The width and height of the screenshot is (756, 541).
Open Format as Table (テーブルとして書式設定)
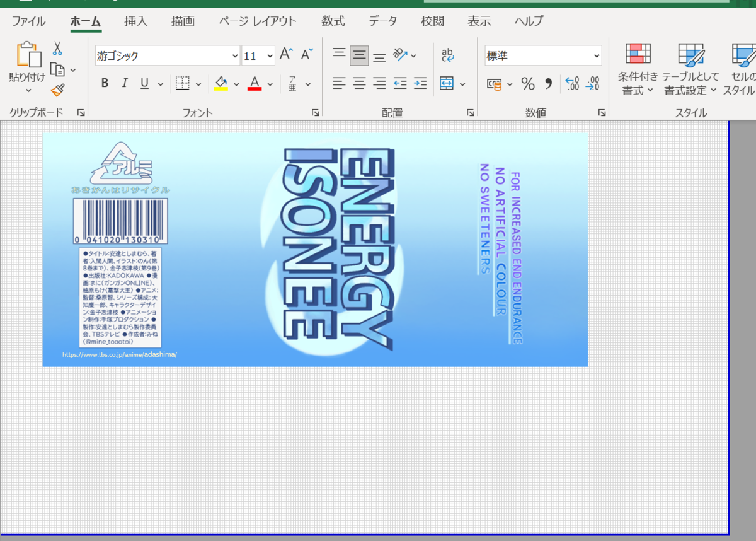tap(690, 69)
